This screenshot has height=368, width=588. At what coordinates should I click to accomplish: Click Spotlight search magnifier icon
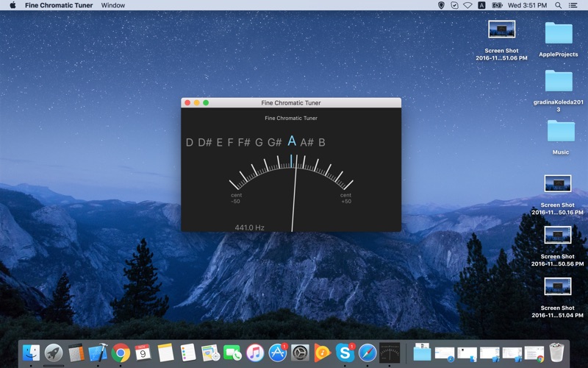(558, 5)
